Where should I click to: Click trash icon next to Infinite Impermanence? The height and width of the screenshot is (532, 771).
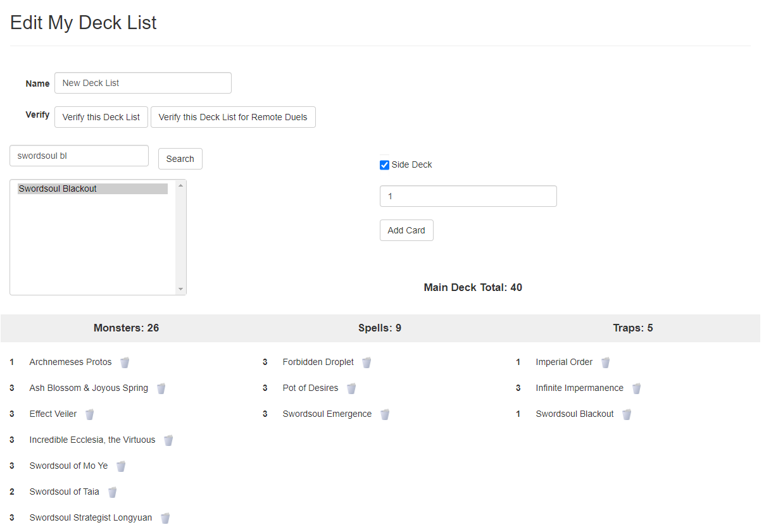pos(637,388)
